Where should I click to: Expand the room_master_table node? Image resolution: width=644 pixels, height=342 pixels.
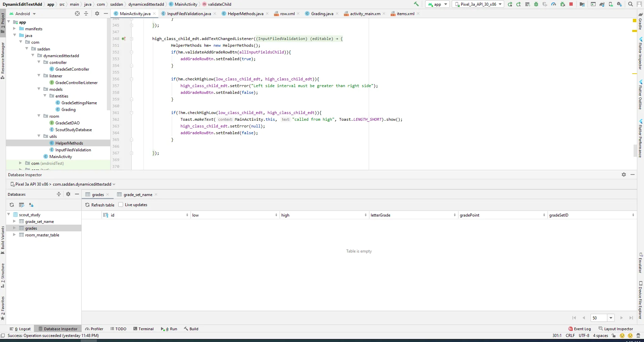(x=14, y=235)
